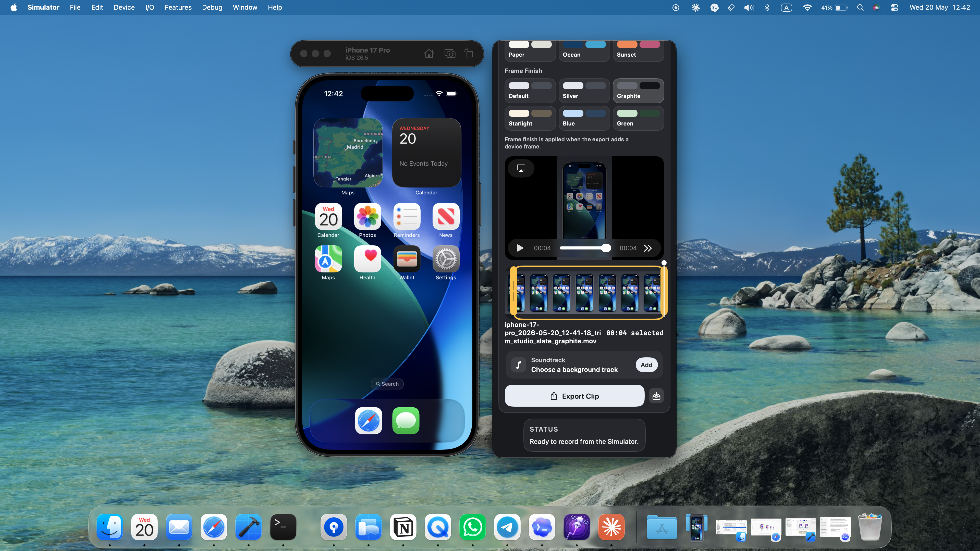The height and width of the screenshot is (551, 980).
Task: Open the Calendar widget showing No Events Today
Action: (426, 153)
